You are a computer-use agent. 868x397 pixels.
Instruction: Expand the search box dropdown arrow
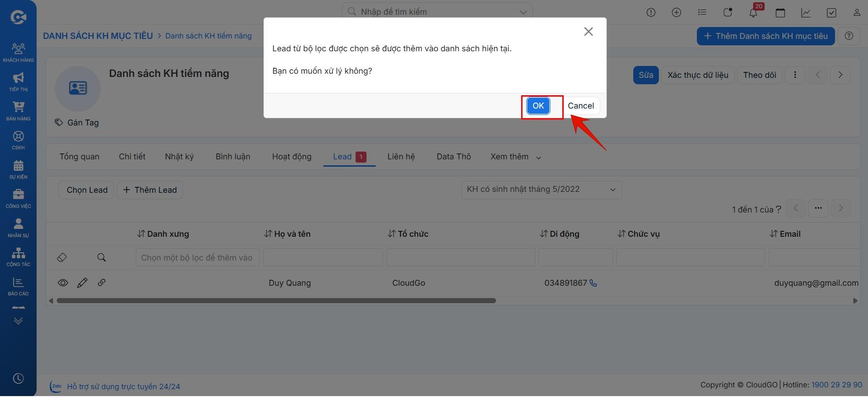point(523,12)
